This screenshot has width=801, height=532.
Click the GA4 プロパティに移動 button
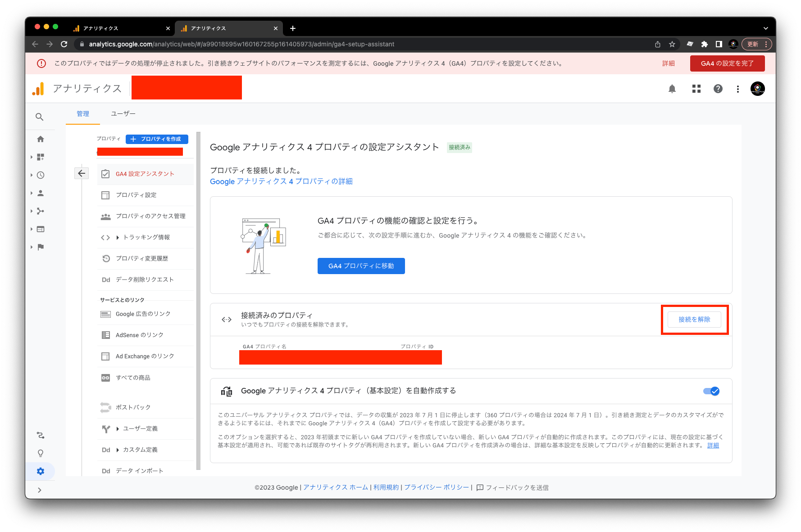click(361, 266)
